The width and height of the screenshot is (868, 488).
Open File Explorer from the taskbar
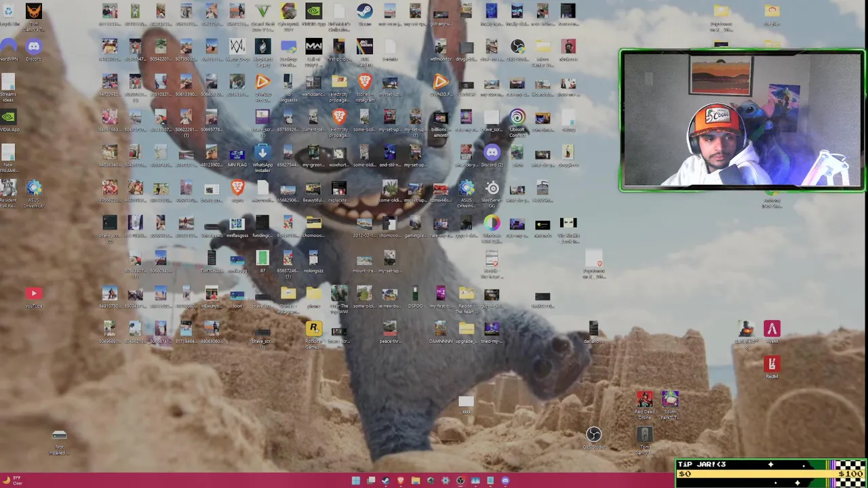point(416,481)
